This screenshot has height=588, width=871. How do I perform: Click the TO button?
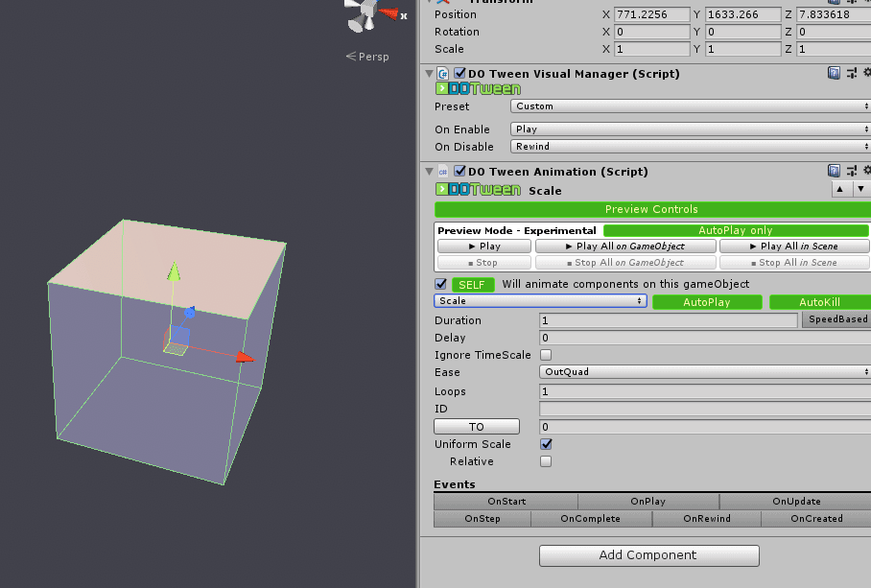(477, 427)
